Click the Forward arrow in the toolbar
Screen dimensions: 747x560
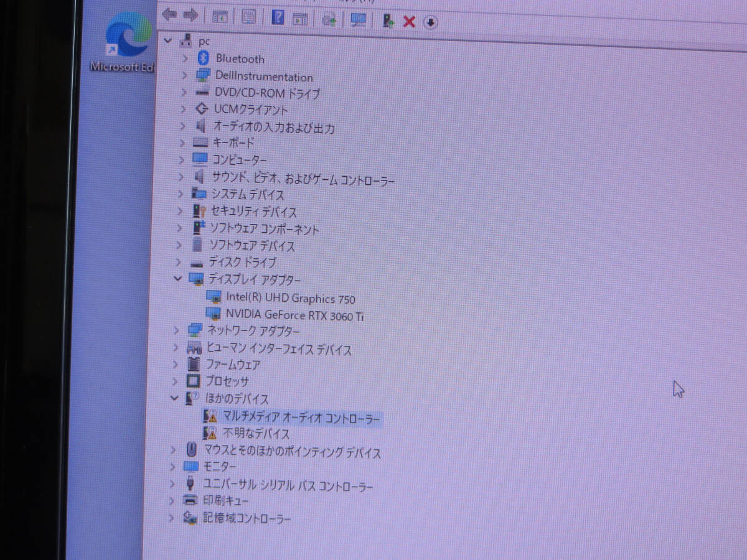(191, 14)
